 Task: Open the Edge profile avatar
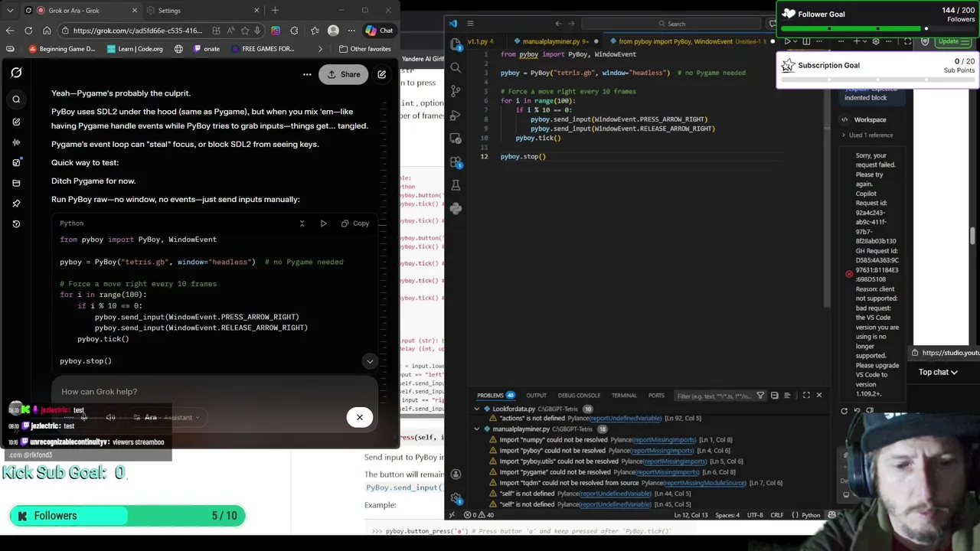point(333,31)
